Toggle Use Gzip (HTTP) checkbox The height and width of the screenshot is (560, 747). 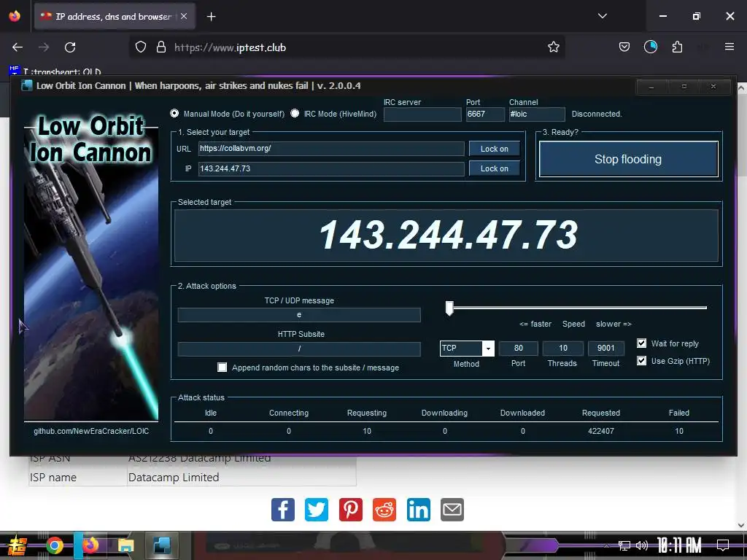coord(642,360)
